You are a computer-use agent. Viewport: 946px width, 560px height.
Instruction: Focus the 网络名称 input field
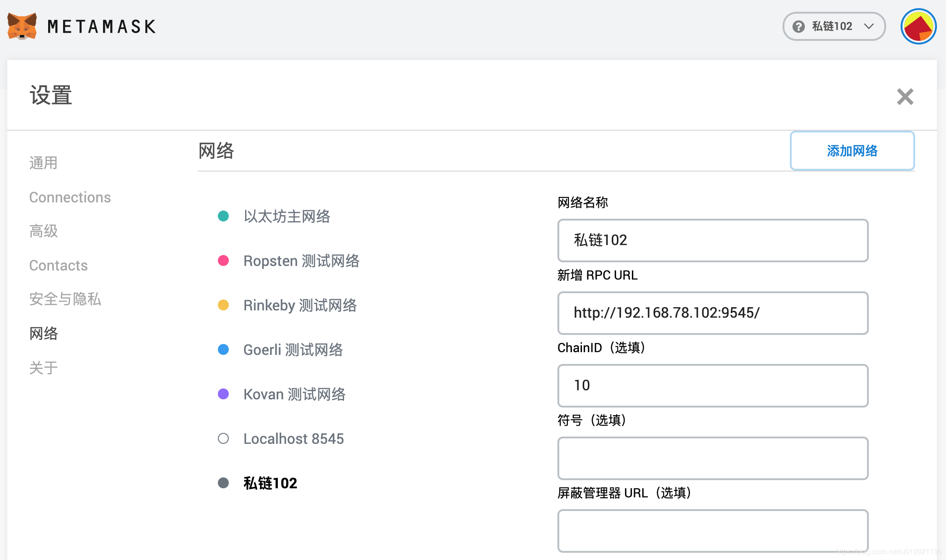[x=713, y=241]
